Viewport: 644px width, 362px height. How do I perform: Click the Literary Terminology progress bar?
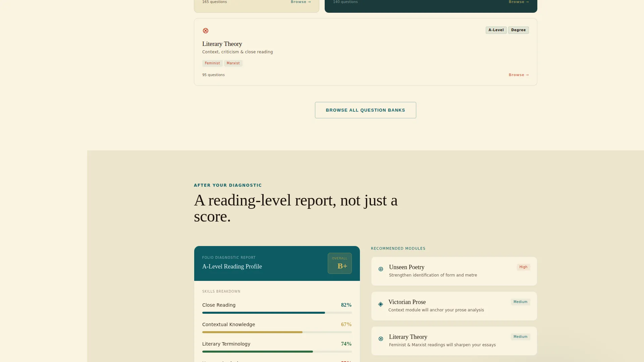coord(277,352)
